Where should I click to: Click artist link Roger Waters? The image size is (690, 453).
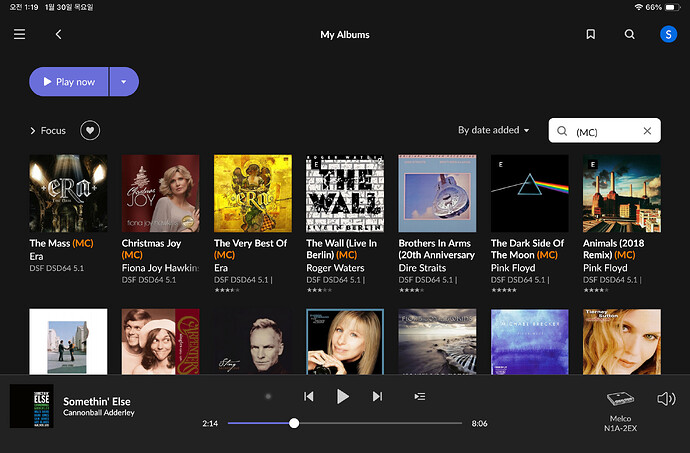click(x=335, y=268)
